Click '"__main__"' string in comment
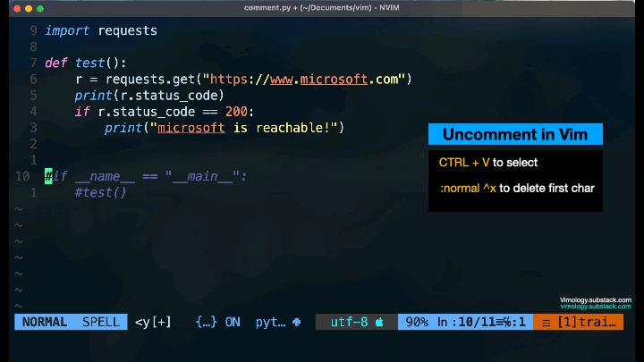The image size is (644, 362). click(x=202, y=176)
